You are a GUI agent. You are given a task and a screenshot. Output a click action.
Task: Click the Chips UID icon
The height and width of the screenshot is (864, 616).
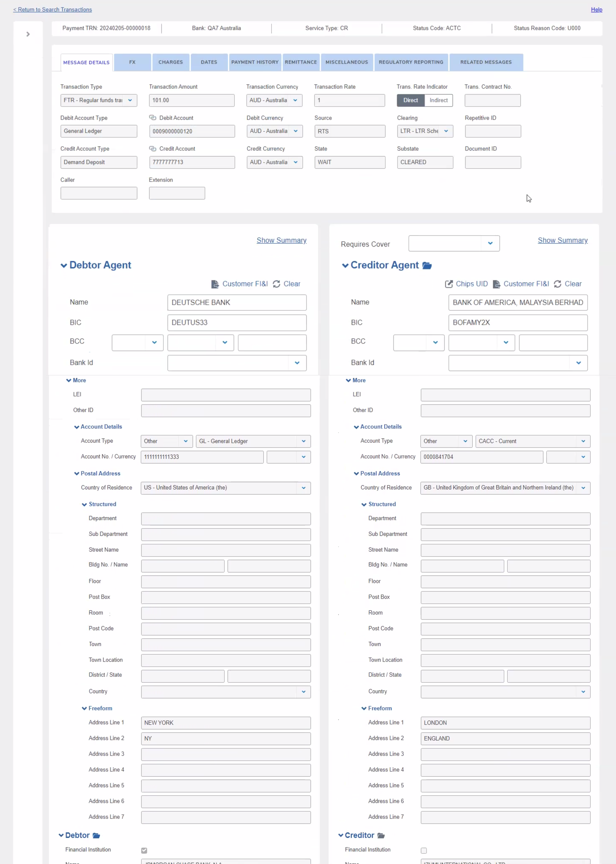pos(449,284)
